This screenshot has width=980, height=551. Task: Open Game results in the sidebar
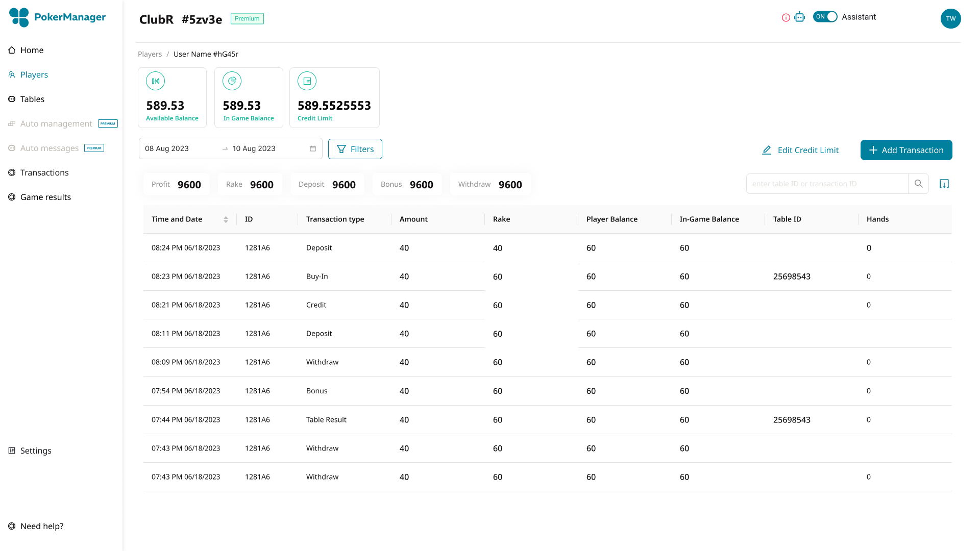click(x=45, y=197)
